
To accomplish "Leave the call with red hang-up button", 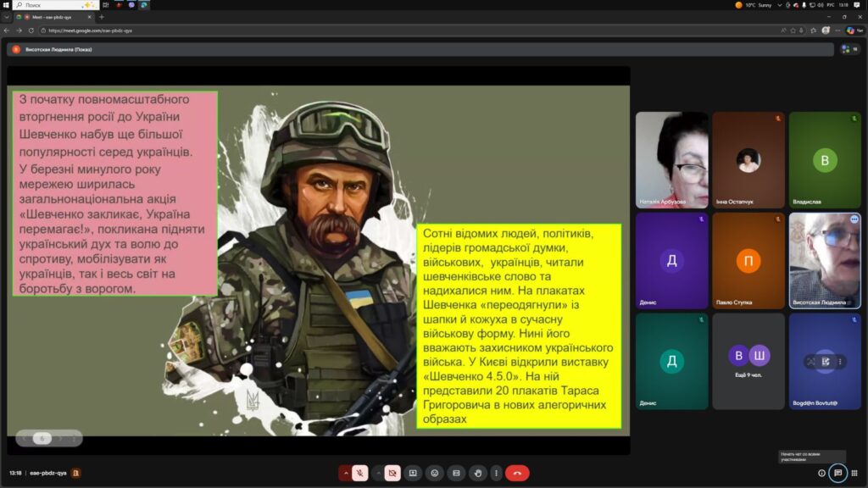I will pyautogui.click(x=517, y=473).
